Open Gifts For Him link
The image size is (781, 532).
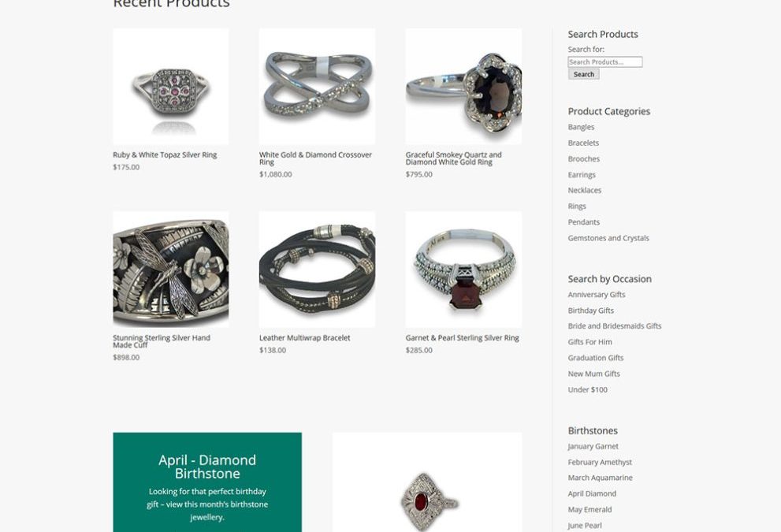[590, 342]
